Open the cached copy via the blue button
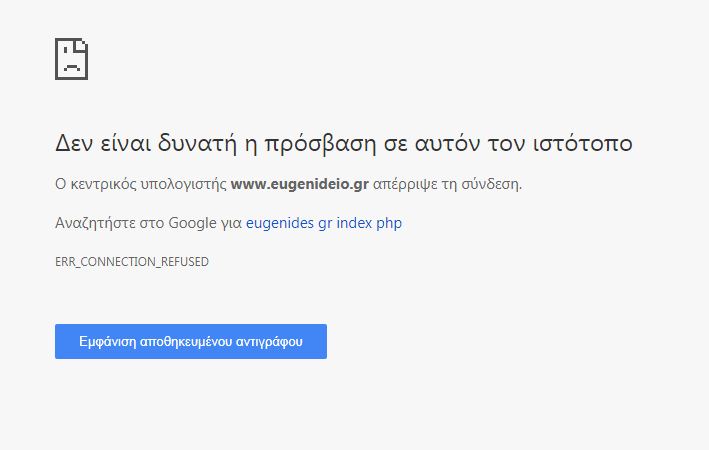709x450 pixels. (x=191, y=341)
